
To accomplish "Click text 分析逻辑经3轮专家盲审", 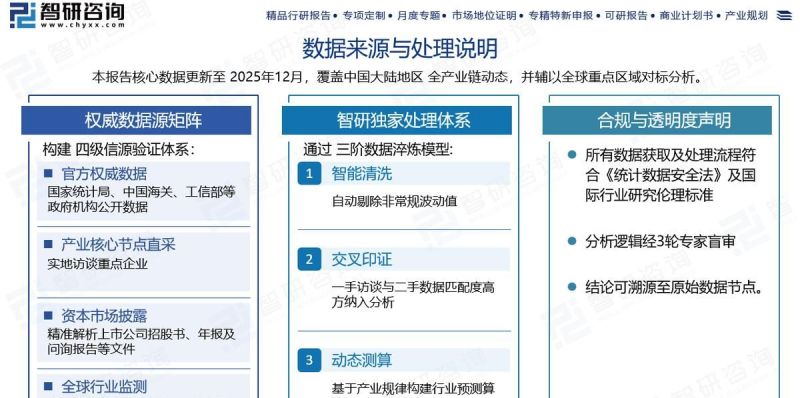I will click(660, 241).
